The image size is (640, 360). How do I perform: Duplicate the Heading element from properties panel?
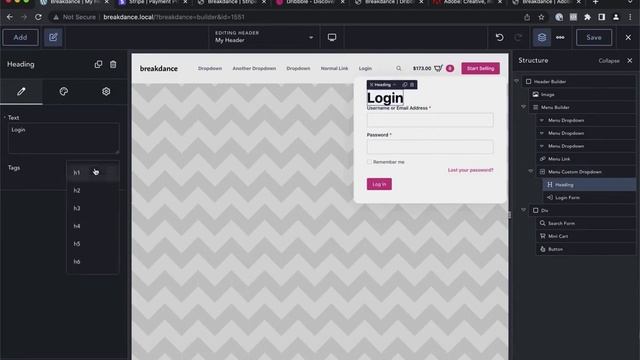click(98, 64)
